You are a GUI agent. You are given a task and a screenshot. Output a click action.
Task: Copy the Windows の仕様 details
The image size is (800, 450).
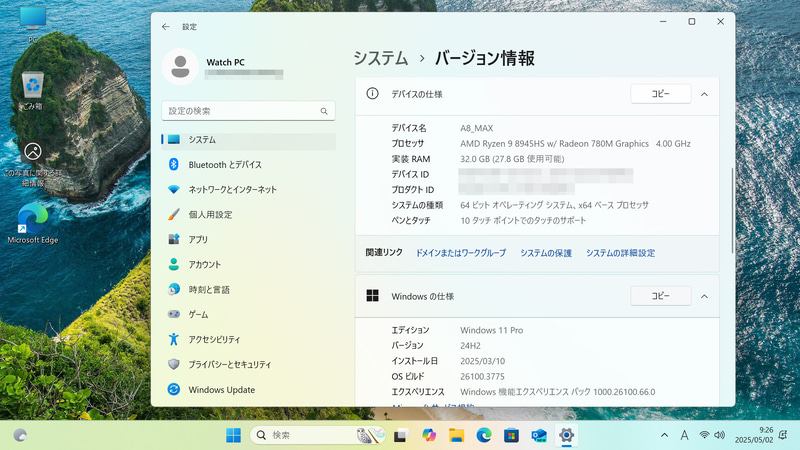(x=660, y=296)
